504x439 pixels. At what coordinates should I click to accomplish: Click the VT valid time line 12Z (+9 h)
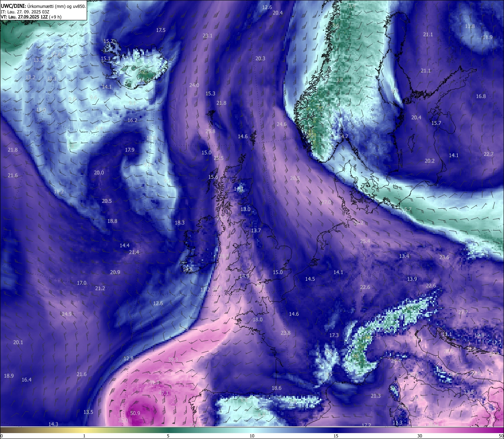(x=31, y=17)
